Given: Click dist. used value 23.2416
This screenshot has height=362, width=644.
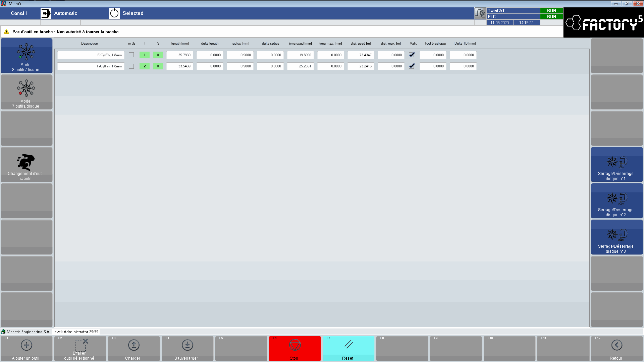Looking at the screenshot, I should tap(361, 66).
